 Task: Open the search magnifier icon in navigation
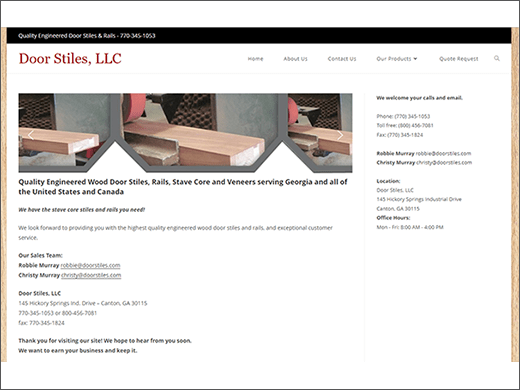pos(497,58)
